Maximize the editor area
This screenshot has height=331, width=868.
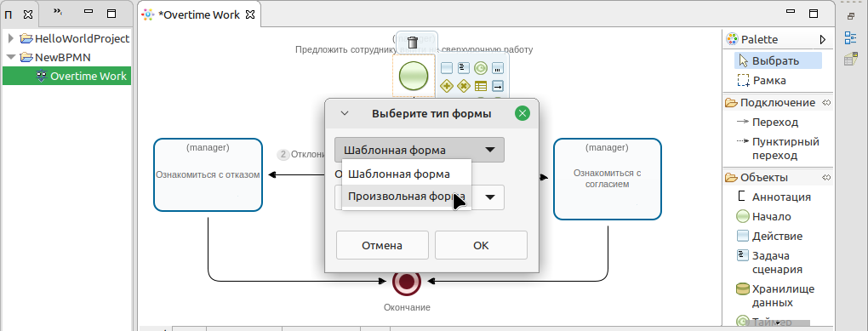[814, 14]
